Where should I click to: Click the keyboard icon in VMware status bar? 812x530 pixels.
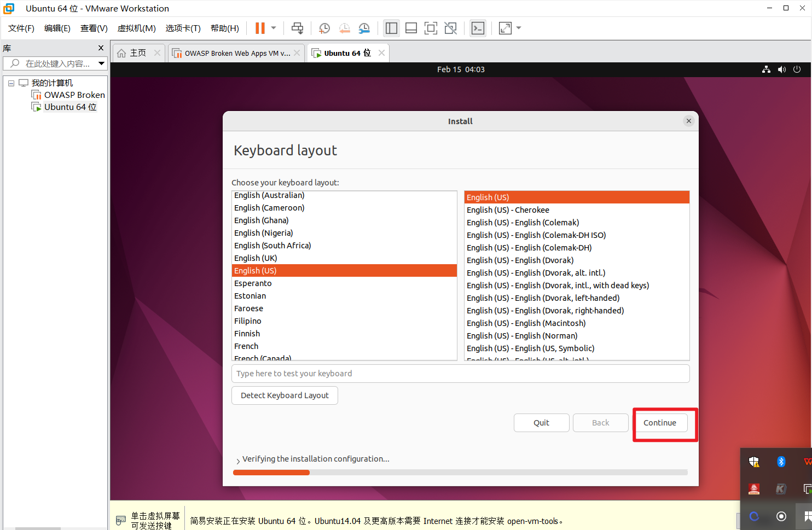(x=121, y=520)
